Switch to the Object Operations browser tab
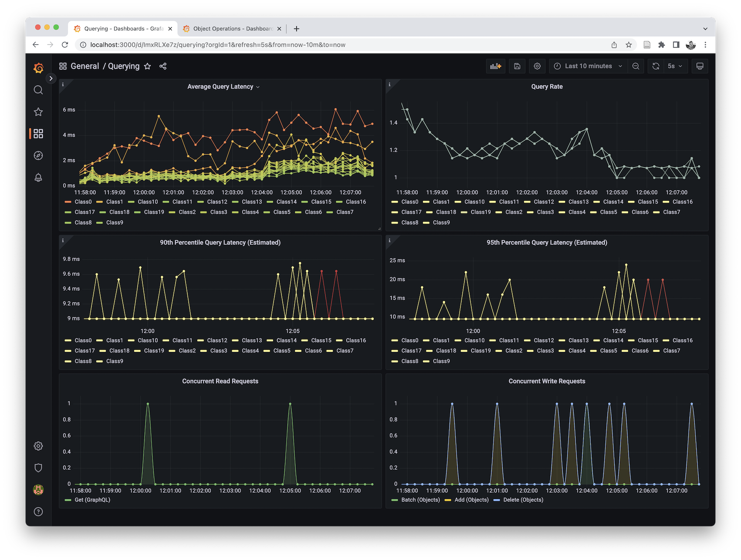The image size is (741, 560). pos(232,29)
